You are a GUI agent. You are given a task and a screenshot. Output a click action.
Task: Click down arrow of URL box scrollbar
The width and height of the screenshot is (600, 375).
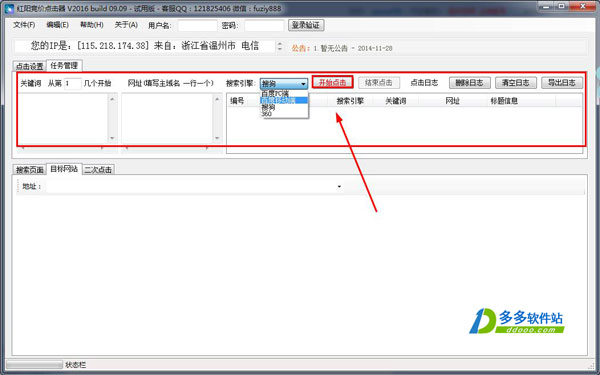pyautogui.click(x=217, y=138)
